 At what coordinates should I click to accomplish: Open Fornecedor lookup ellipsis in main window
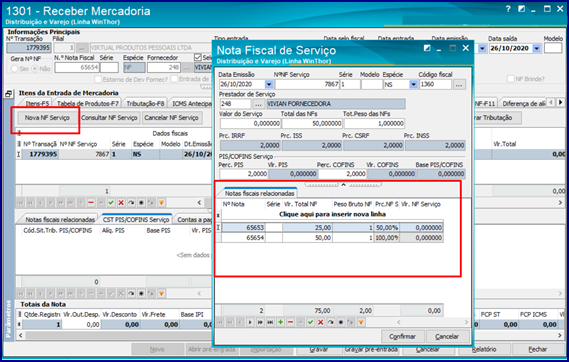187,67
